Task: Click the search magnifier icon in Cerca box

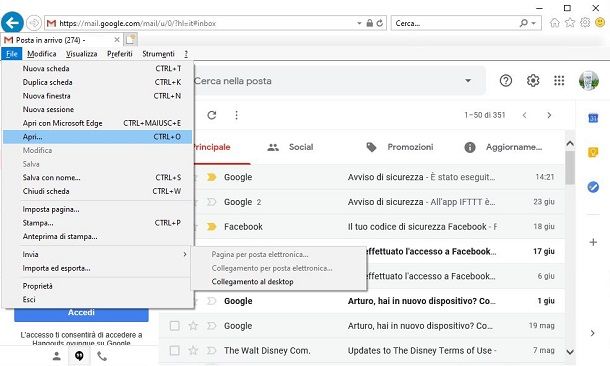Action: (x=524, y=23)
